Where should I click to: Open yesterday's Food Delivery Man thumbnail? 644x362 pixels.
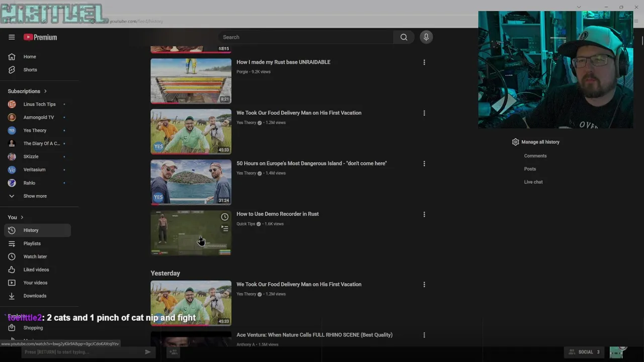point(191,303)
